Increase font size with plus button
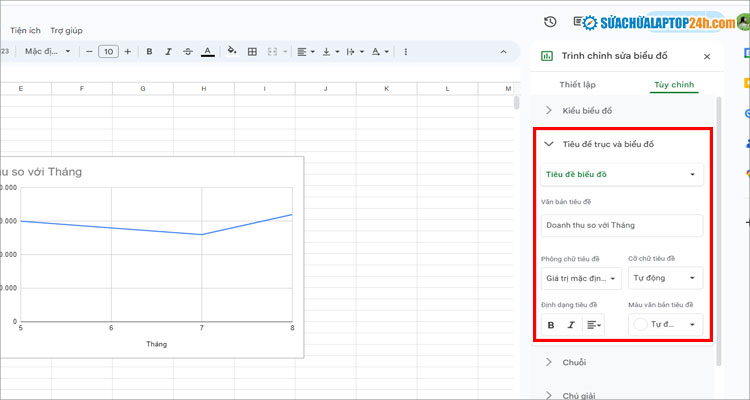 (x=127, y=51)
